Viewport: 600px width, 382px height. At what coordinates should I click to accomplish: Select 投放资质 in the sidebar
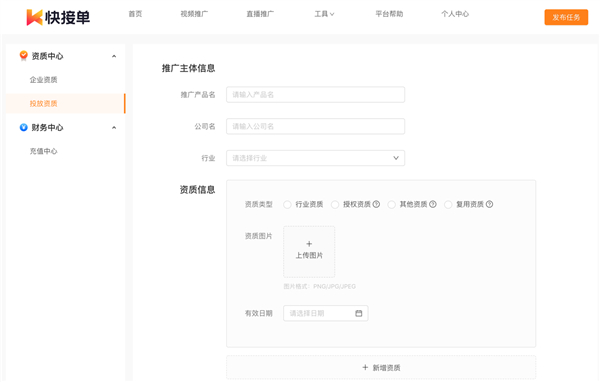point(65,103)
